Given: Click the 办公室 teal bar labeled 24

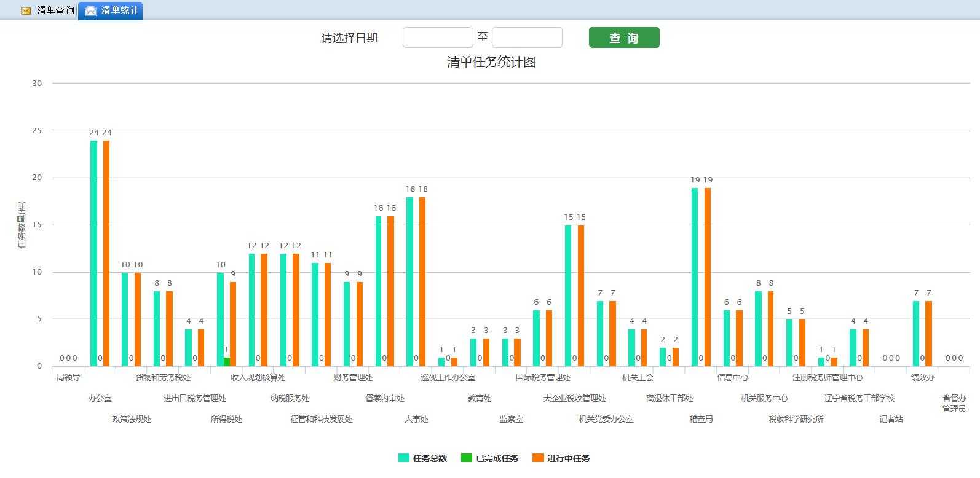Looking at the screenshot, I should coord(93,253).
